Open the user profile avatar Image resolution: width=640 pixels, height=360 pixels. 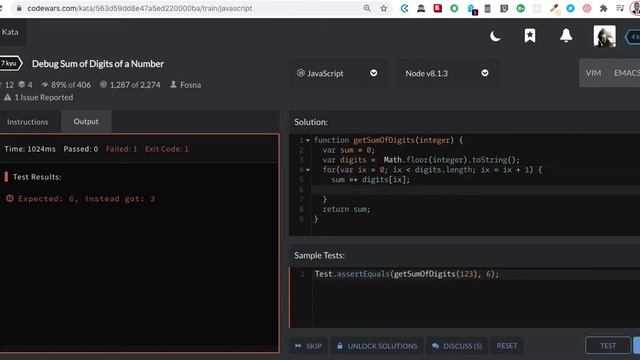pos(604,36)
